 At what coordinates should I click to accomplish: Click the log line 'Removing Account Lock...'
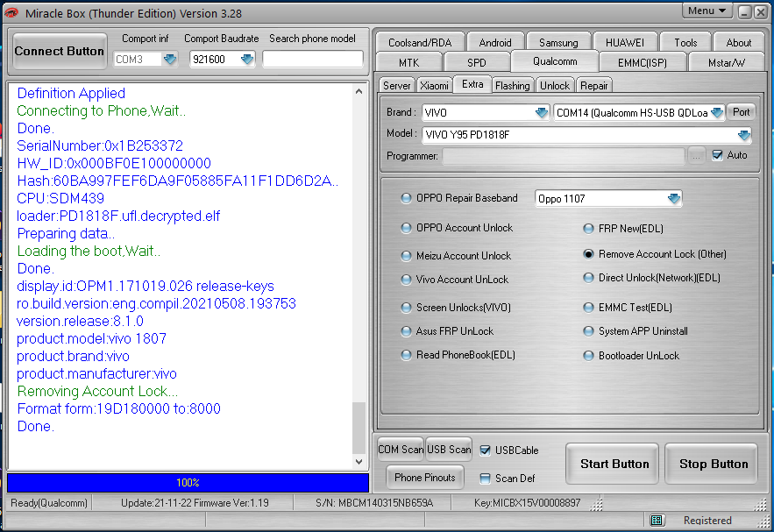[97, 392]
